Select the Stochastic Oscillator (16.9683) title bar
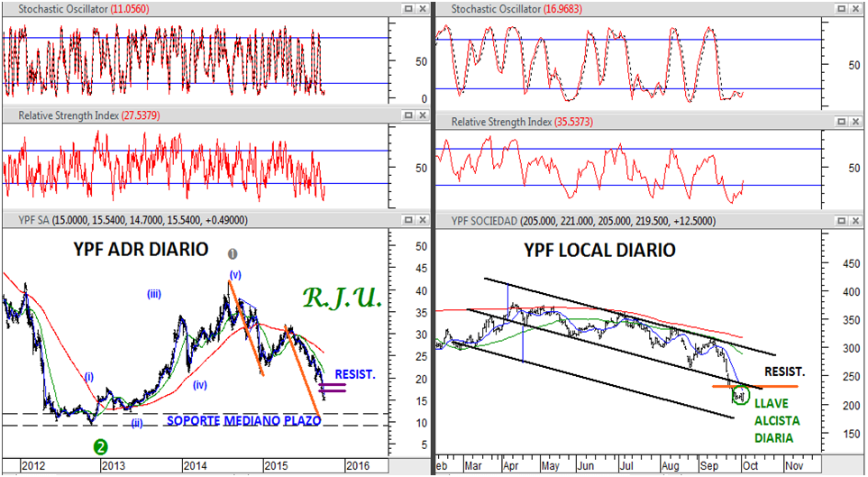Image resolution: width=868 pixels, height=477 pixels. (650, 9)
